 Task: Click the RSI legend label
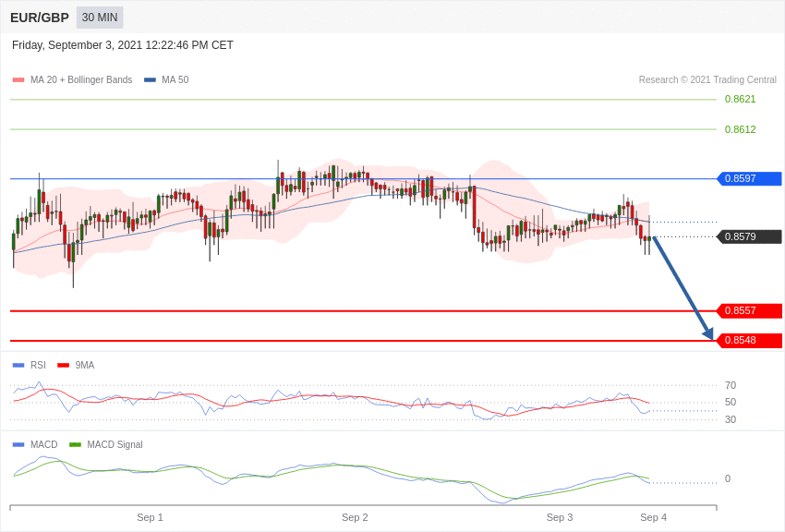point(38,366)
